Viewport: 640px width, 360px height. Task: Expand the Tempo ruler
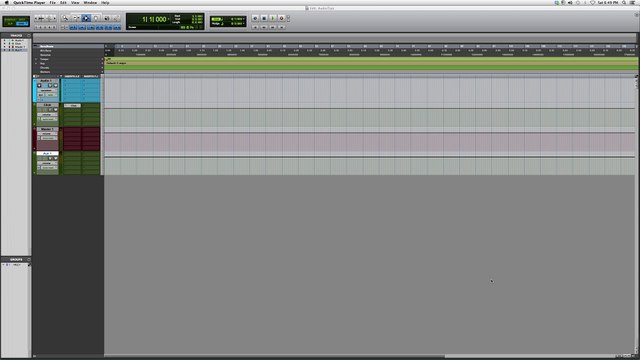click(36, 59)
